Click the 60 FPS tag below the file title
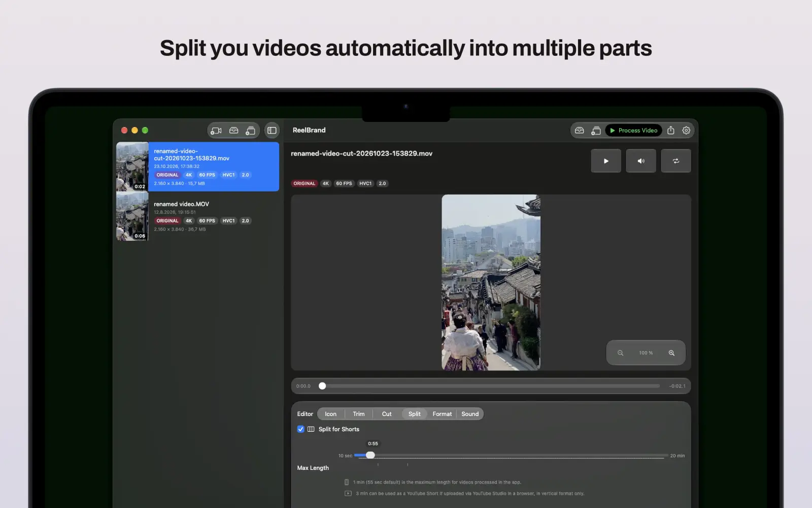Viewport: 812px width, 508px height. 344,183
